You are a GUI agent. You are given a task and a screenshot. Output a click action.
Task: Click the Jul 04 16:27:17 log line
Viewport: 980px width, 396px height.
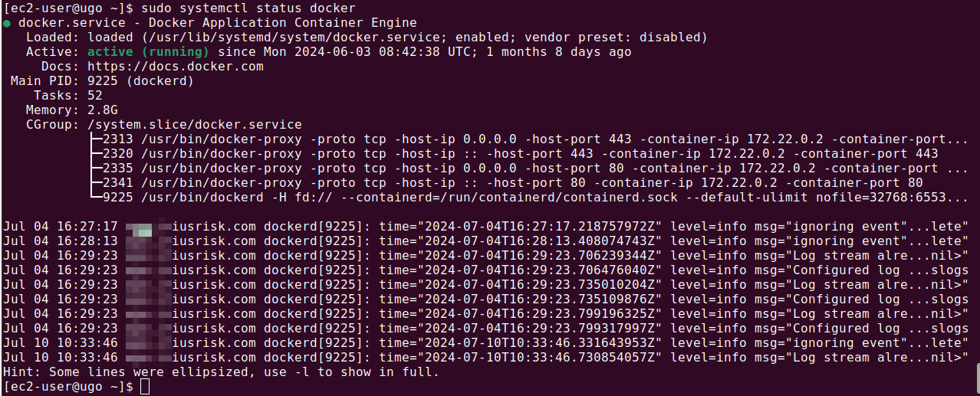(x=486, y=227)
